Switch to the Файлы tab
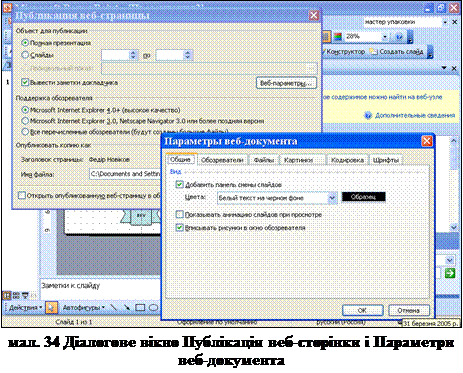Image resolution: width=463 pixels, height=373 pixels. click(264, 160)
